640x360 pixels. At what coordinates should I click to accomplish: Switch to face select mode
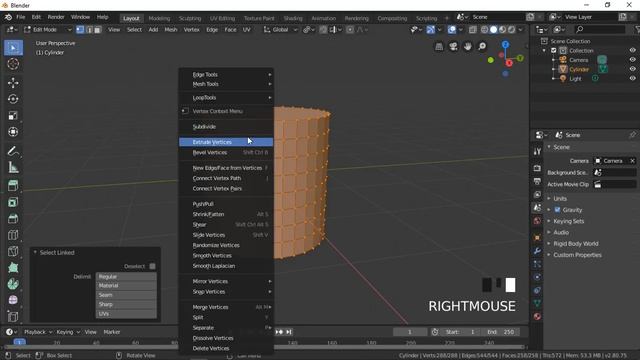98,30
